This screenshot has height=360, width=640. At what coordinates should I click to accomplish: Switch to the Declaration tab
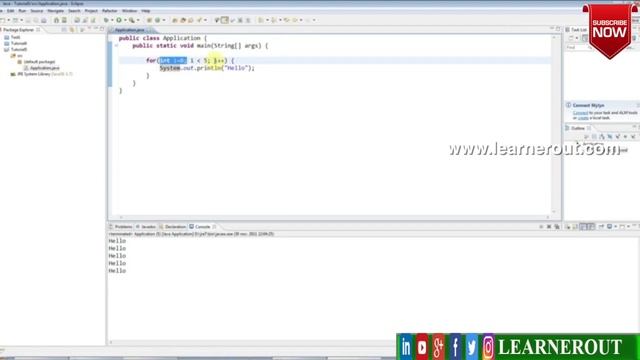(x=173, y=227)
